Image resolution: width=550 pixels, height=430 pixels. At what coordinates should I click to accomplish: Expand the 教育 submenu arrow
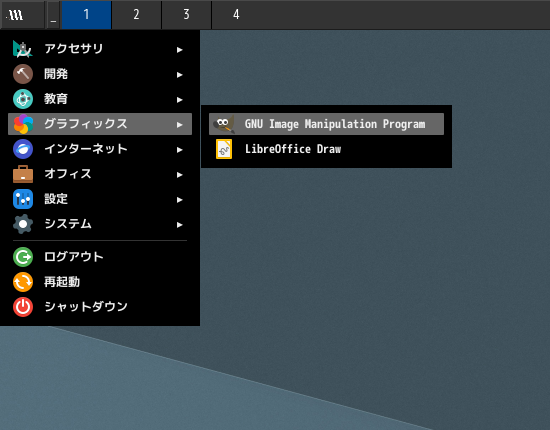[x=180, y=100]
